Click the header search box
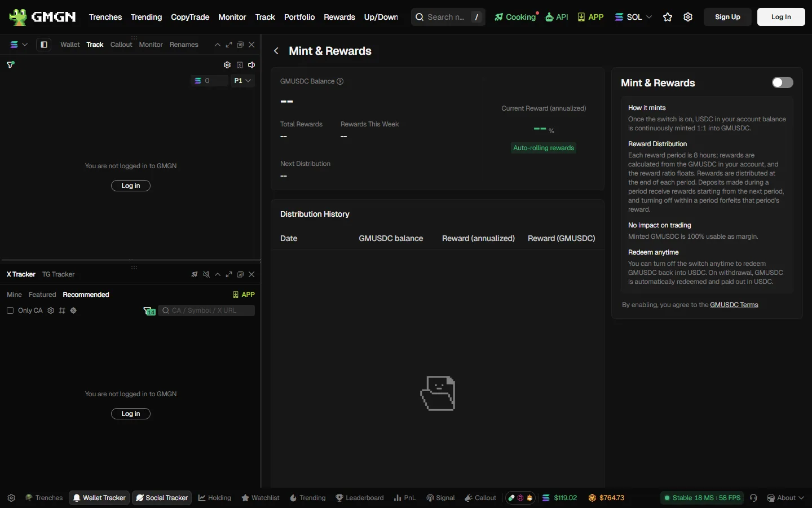 (448, 17)
